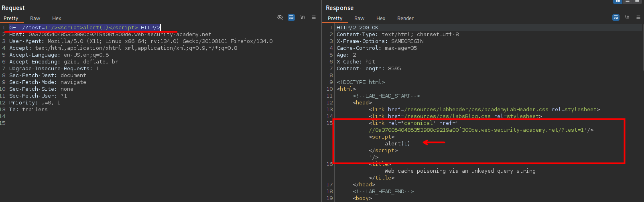Click the Age: 2 response header
644x202 pixels.
pyautogui.click(x=346, y=55)
